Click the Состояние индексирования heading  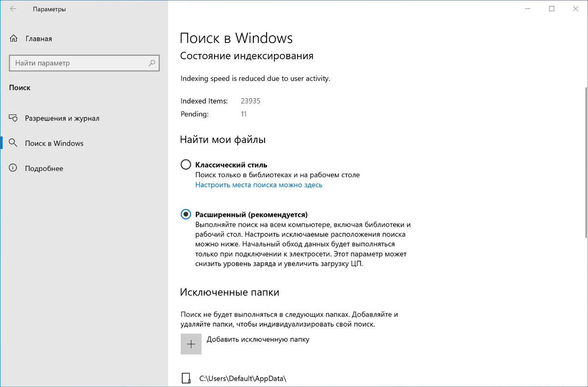coord(247,56)
